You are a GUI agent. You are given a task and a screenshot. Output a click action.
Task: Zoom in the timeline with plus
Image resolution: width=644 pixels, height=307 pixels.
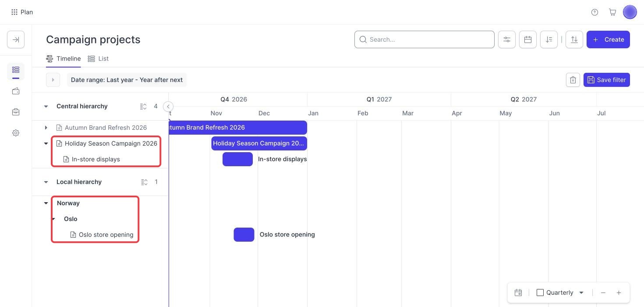(x=619, y=293)
